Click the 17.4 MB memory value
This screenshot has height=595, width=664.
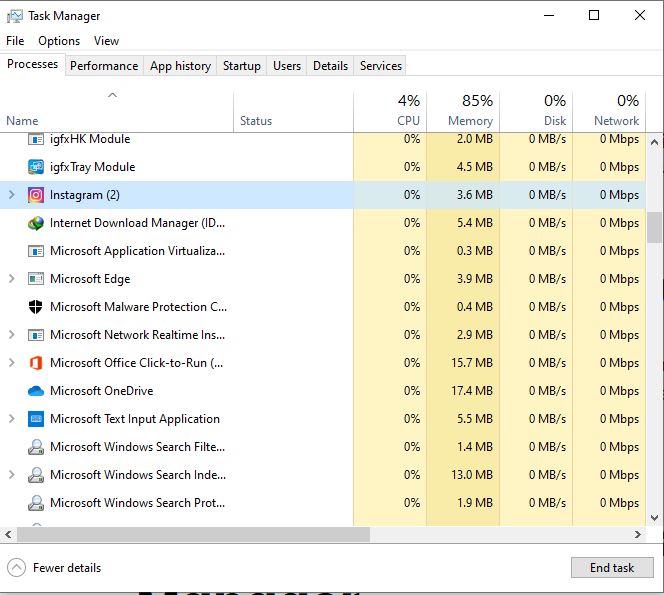click(472, 390)
